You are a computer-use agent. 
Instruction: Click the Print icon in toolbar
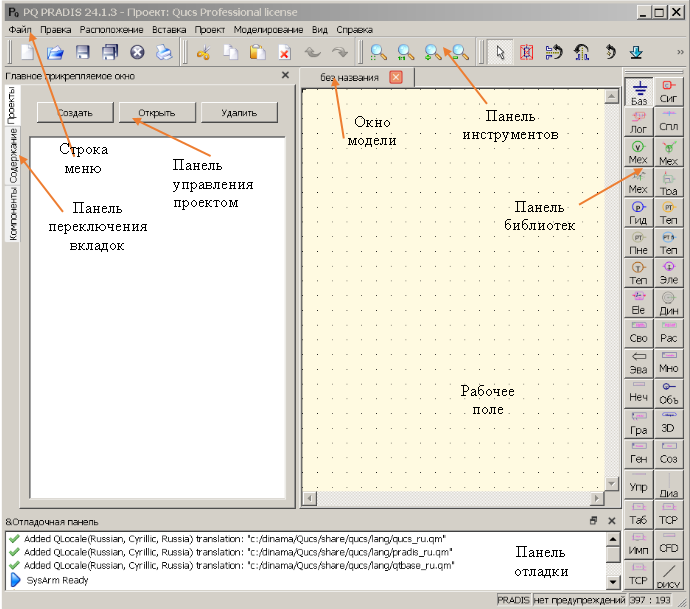tap(163, 52)
